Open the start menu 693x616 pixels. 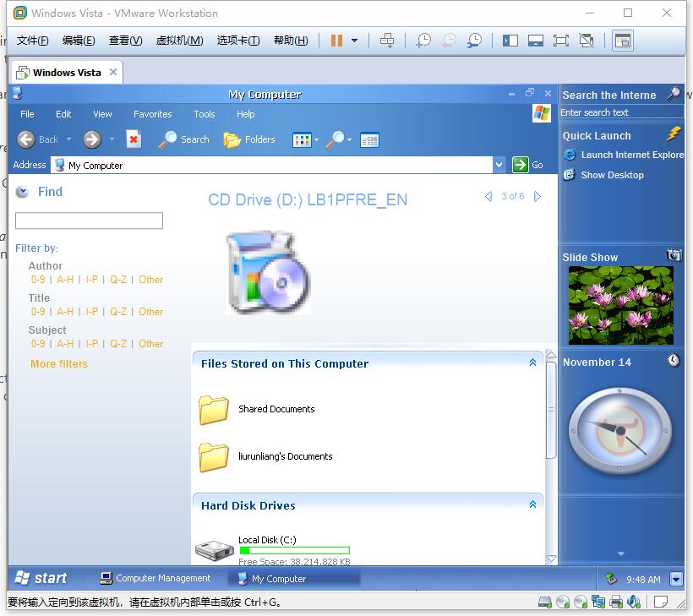tap(41, 578)
